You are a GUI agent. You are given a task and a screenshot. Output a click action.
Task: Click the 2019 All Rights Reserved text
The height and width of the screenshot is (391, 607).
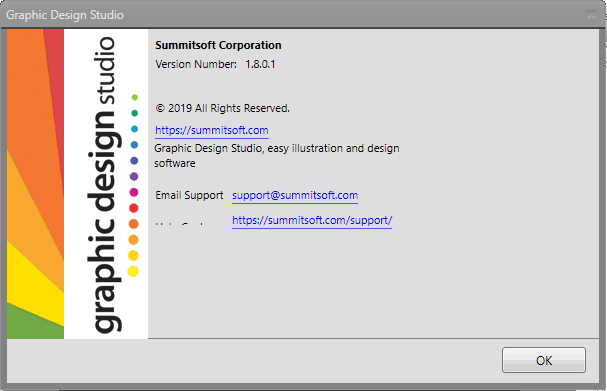point(223,108)
